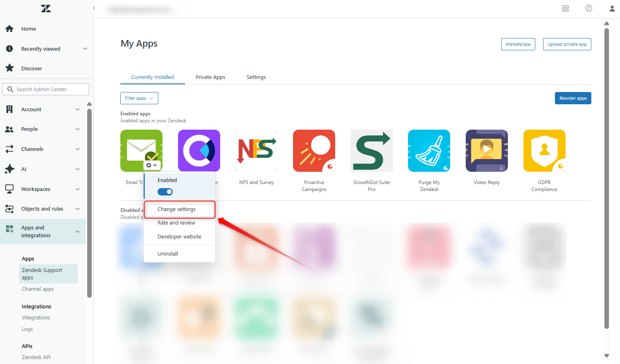Click the Objects and rules icon
Viewport: 620px width, 364px height.
pos(9,209)
